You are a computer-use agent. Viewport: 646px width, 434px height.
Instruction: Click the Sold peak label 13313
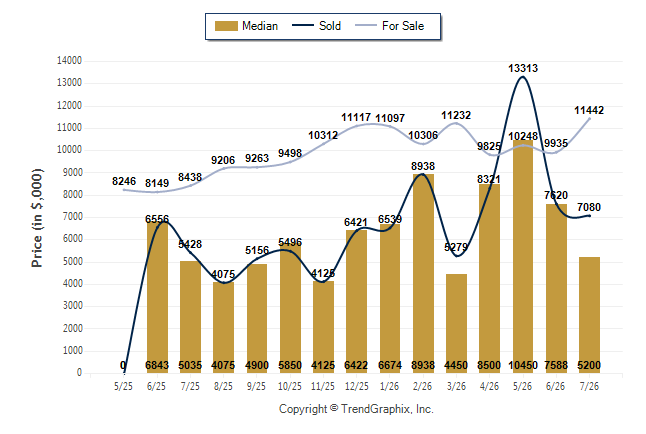coord(523,68)
